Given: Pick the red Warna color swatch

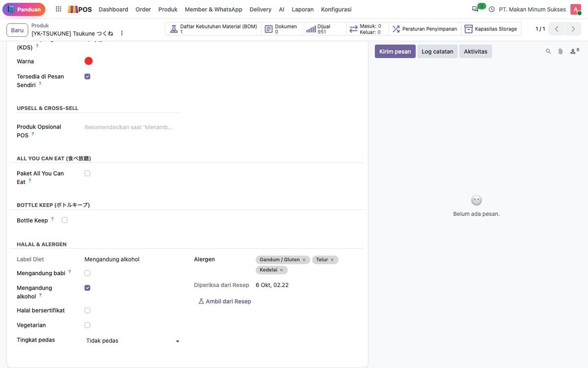Looking at the screenshot, I should click(x=89, y=61).
